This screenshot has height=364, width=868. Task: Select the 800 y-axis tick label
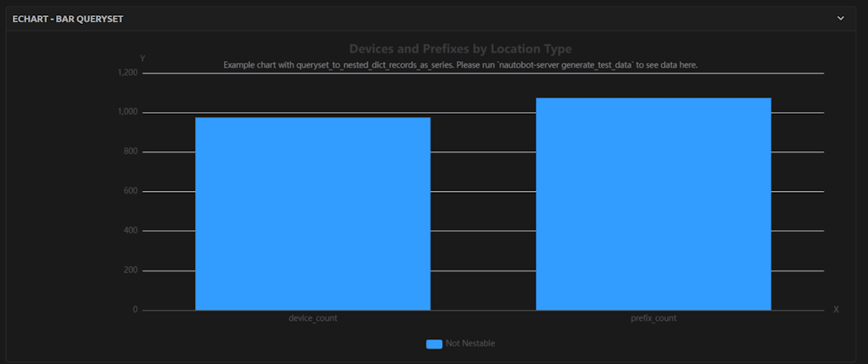pyautogui.click(x=130, y=152)
